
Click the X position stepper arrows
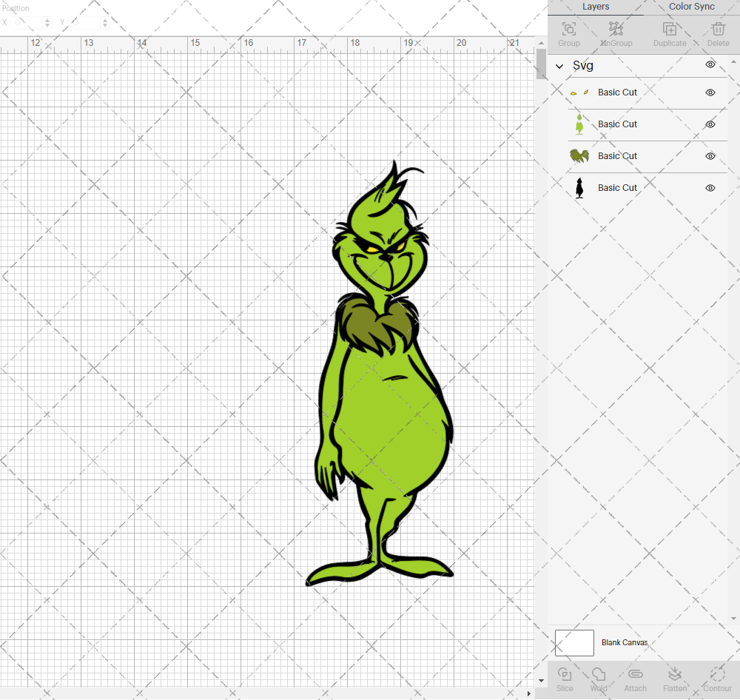[47, 22]
